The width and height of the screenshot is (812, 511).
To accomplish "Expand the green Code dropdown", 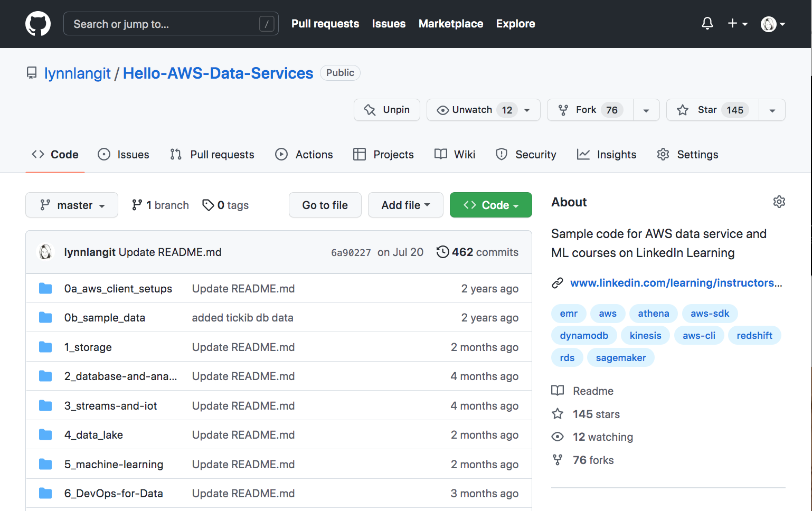I will (x=490, y=205).
